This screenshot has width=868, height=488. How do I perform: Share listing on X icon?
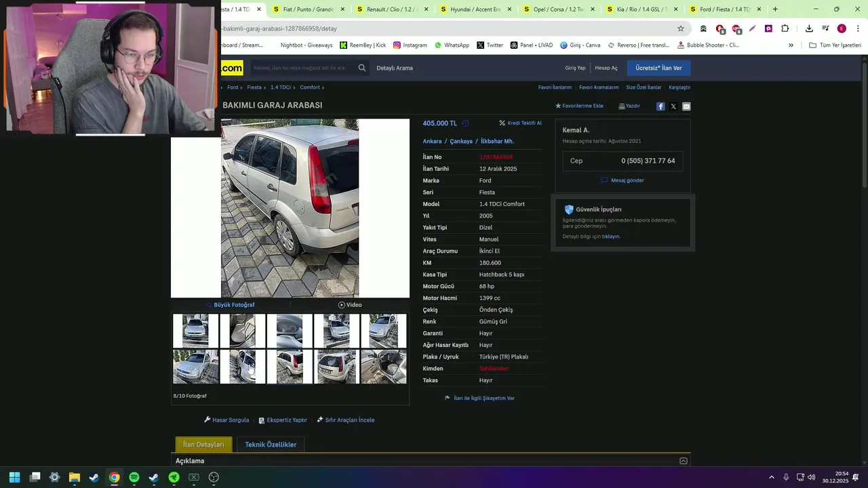(673, 106)
